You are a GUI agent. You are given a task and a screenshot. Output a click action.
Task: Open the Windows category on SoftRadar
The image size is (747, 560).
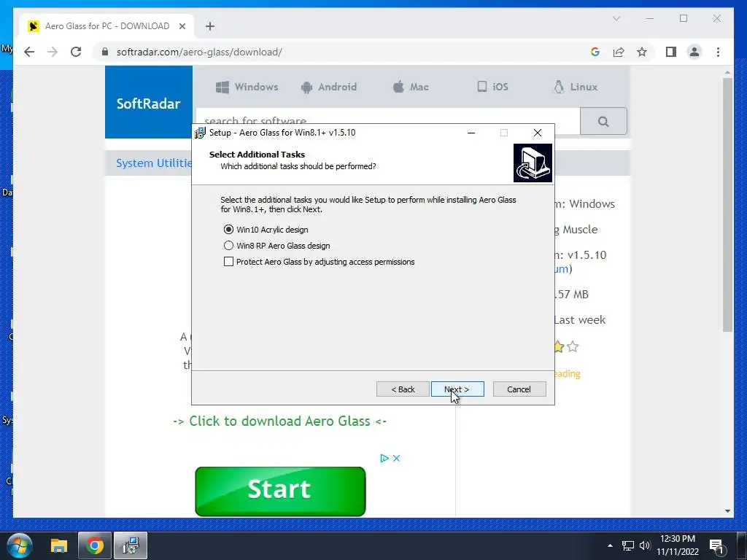coord(247,87)
